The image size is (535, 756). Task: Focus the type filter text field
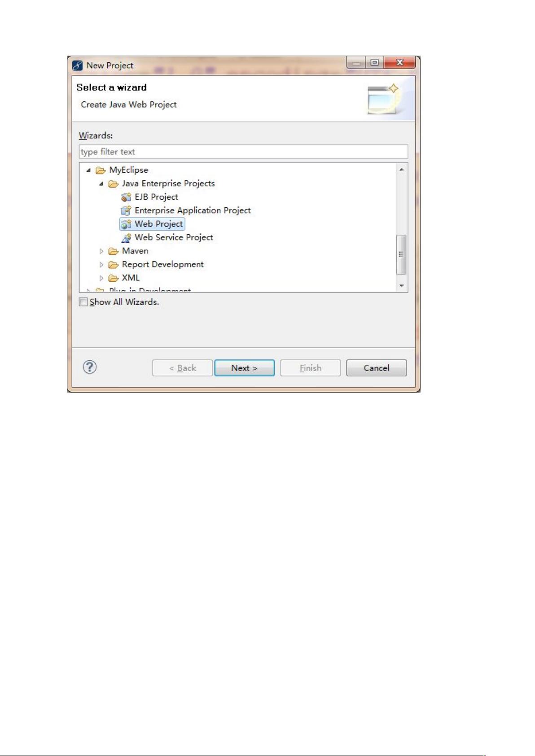243,152
